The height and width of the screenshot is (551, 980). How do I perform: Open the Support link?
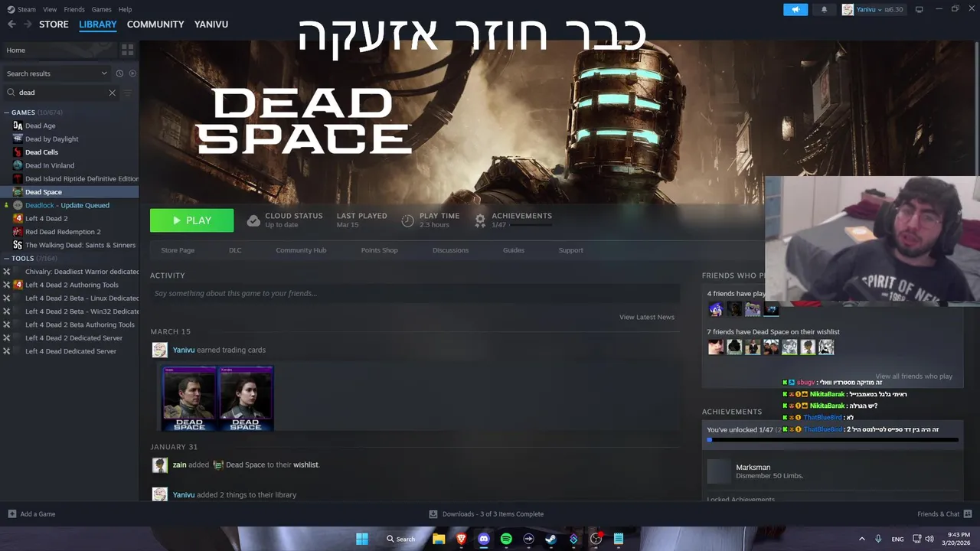(570, 250)
